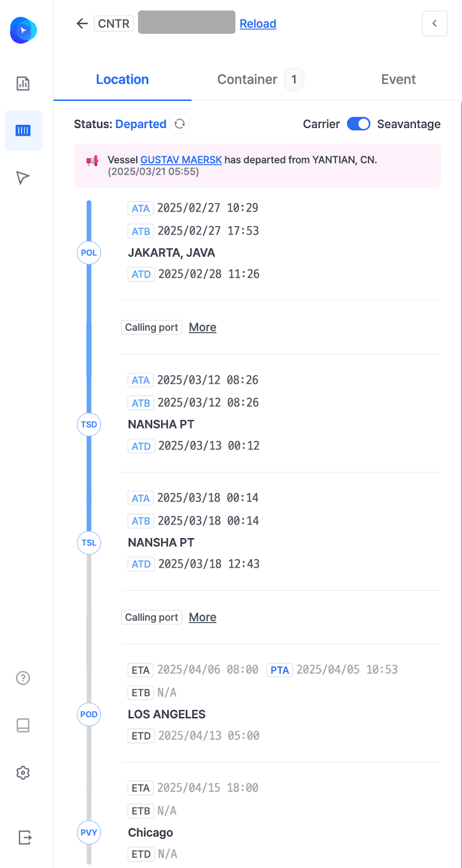Click the TSD timeline marker at Nansha
Screen dimensions: 462x868
[89, 424]
